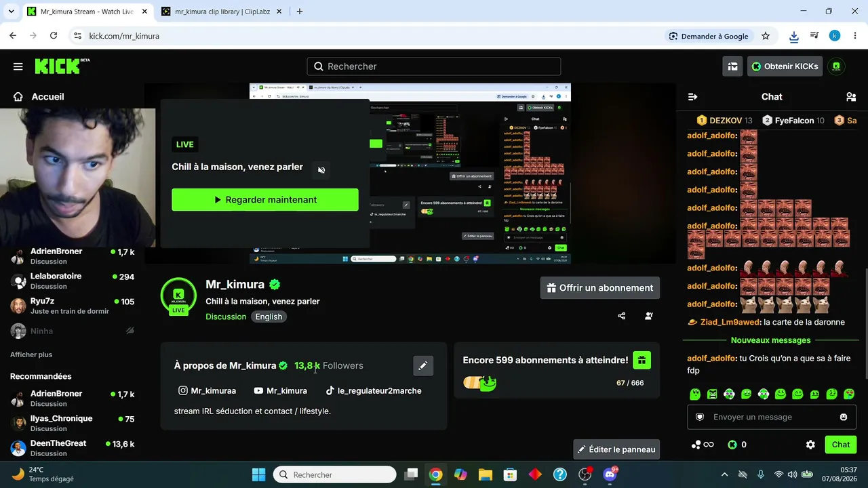The height and width of the screenshot is (488, 868).
Task: Open the Kick profile avatar menu
Action: [x=836, y=66]
